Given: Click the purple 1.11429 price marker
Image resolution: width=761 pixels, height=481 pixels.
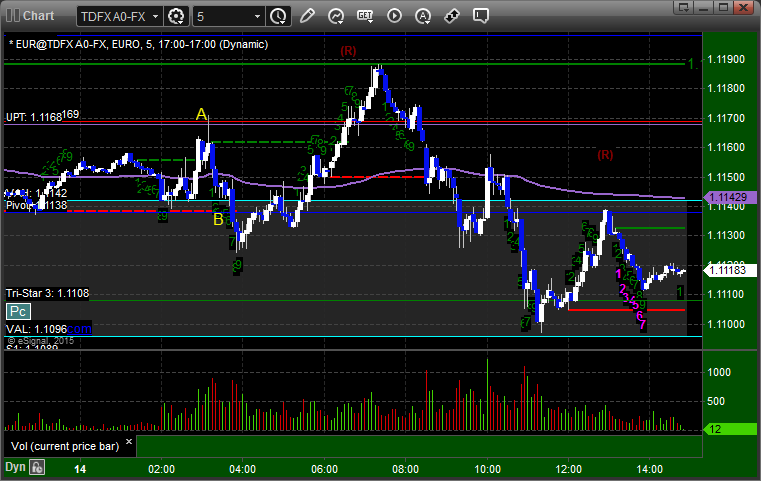Looking at the screenshot, I should (x=729, y=197).
